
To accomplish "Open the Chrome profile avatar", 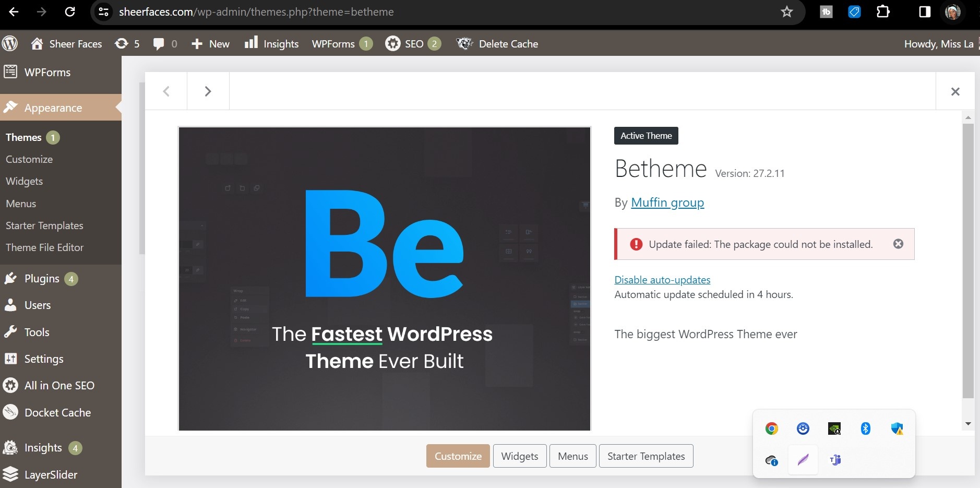I will pos(953,11).
